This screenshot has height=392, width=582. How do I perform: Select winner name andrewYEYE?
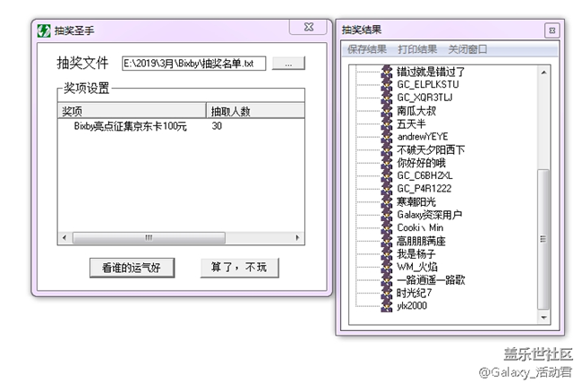[423, 136]
